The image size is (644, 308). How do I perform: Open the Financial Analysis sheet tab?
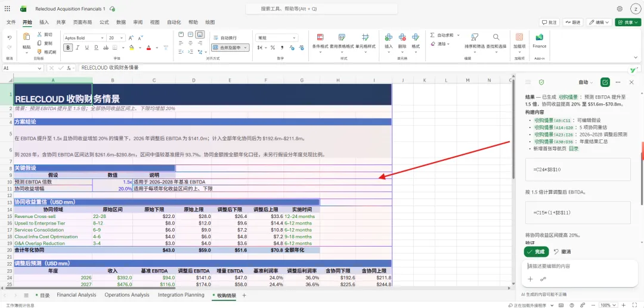(76, 295)
